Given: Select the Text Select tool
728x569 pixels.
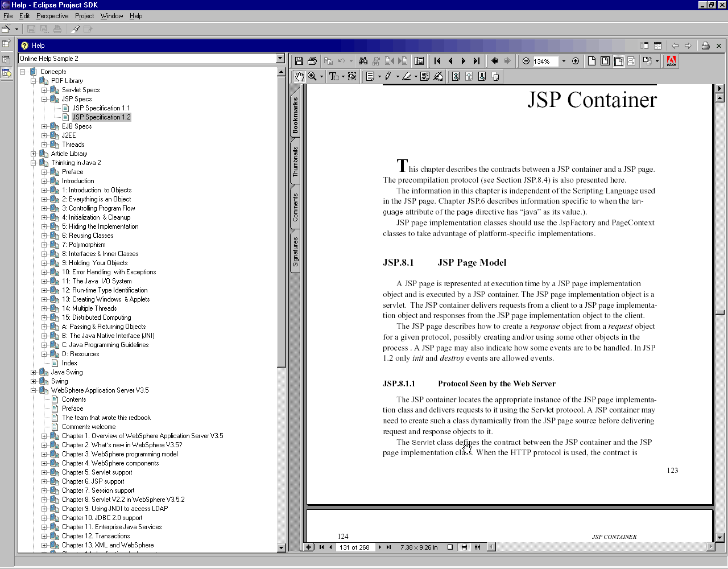Looking at the screenshot, I should pos(334,76).
